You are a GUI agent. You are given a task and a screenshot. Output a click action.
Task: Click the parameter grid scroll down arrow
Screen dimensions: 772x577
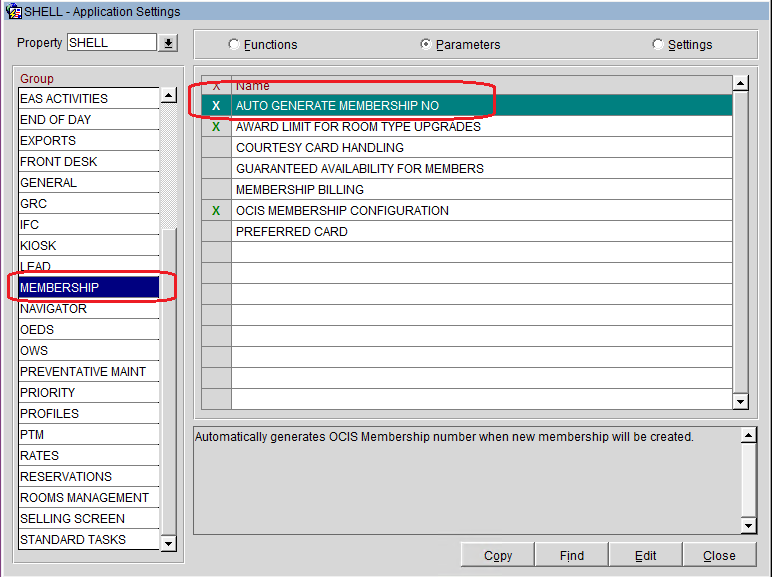pos(740,401)
